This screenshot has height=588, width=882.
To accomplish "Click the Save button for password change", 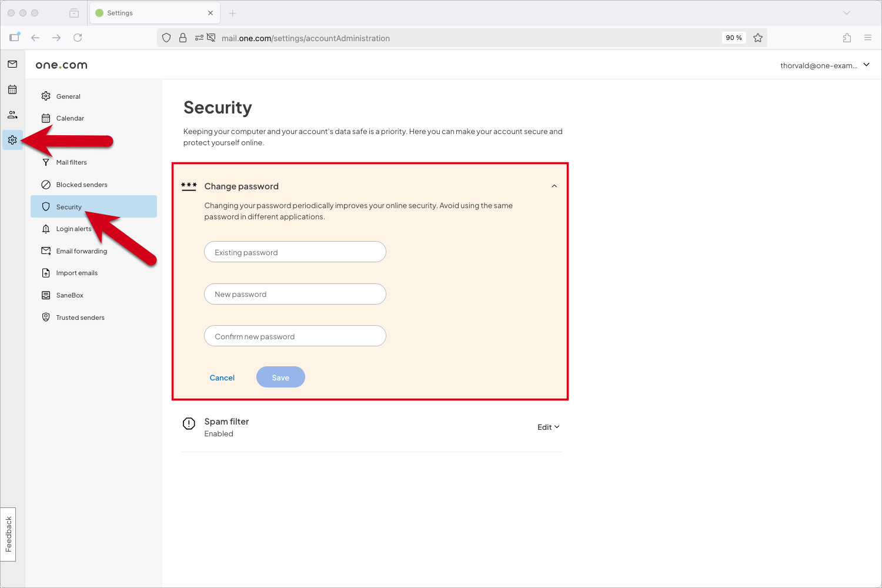I will point(280,377).
